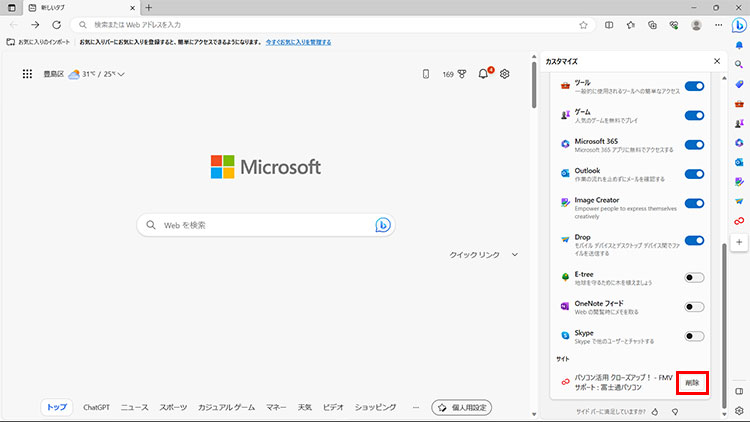Click the Bing chat icon in search box

pyautogui.click(x=382, y=225)
